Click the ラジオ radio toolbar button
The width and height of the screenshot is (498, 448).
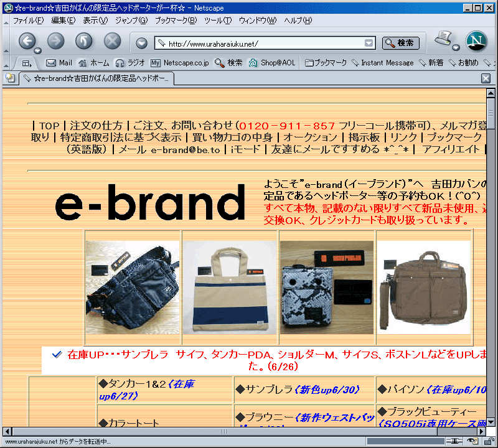(x=130, y=63)
